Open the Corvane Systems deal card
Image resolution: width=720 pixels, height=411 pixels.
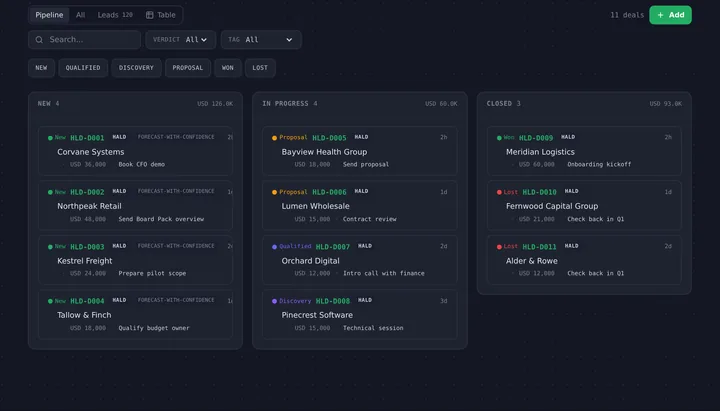[135, 151]
